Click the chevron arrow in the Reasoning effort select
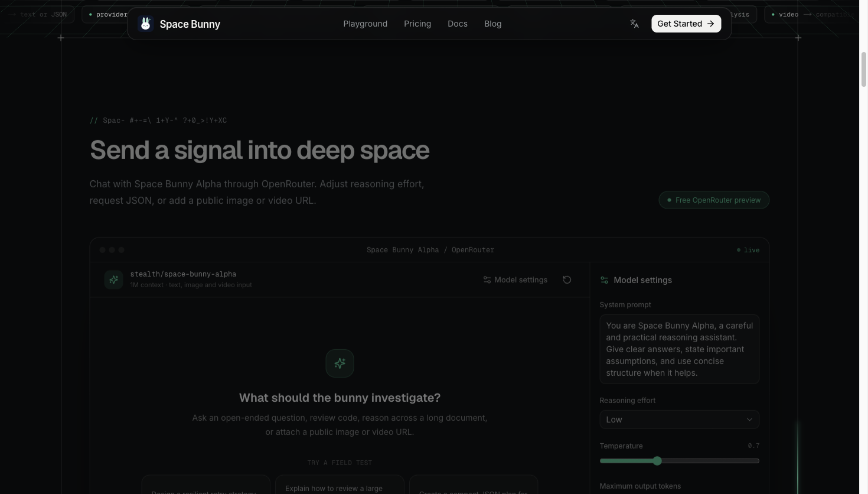Viewport: 868px width, 494px height. (x=749, y=420)
